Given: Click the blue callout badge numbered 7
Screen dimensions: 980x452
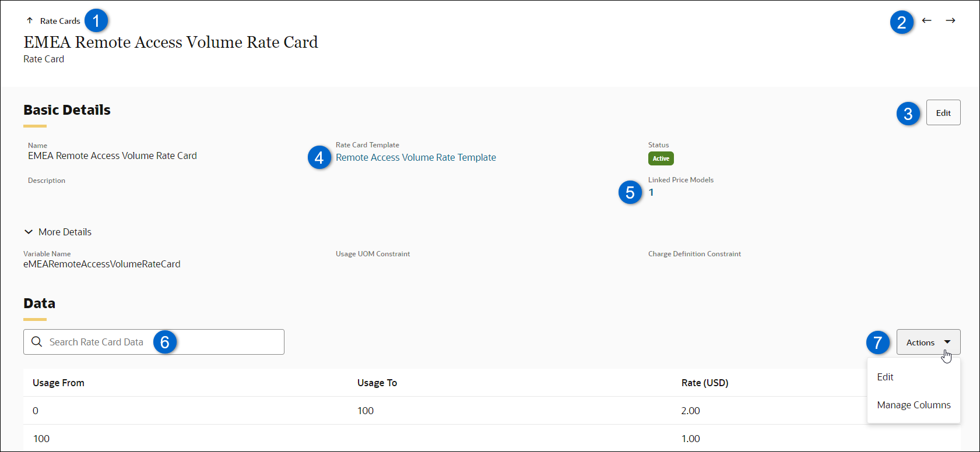Looking at the screenshot, I should click(877, 342).
